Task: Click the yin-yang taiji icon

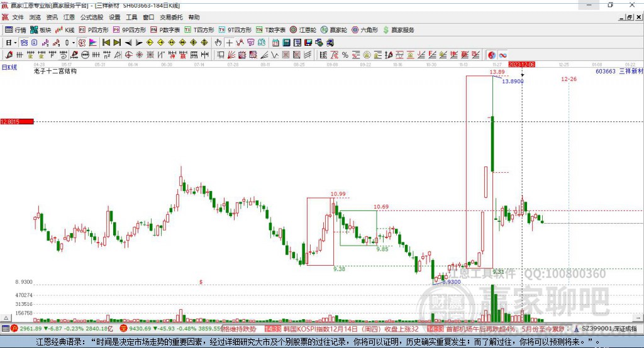Action: tap(492, 55)
